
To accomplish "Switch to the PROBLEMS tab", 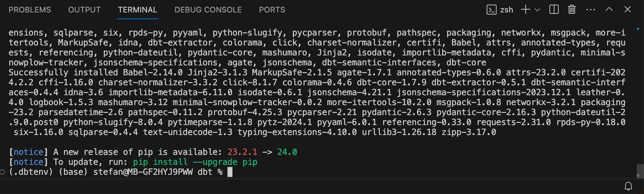I will click(x=30, y=10).
